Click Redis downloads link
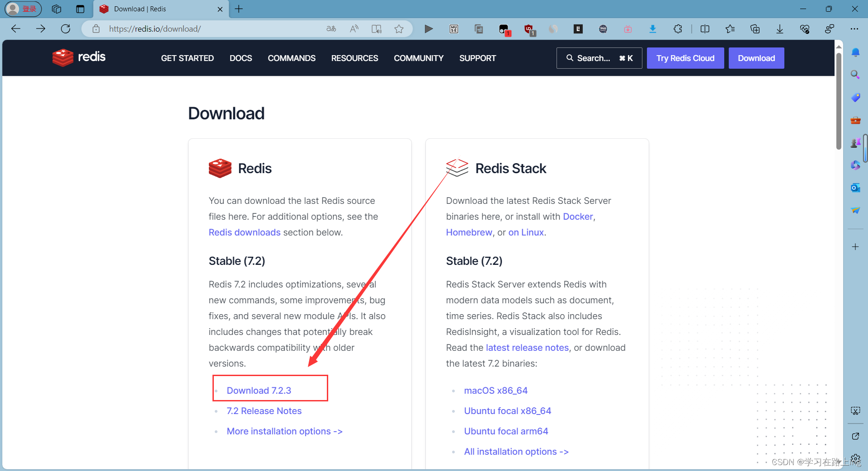This screenshot has height=471, width=868. pyautogui.click(x=245, y=232)
